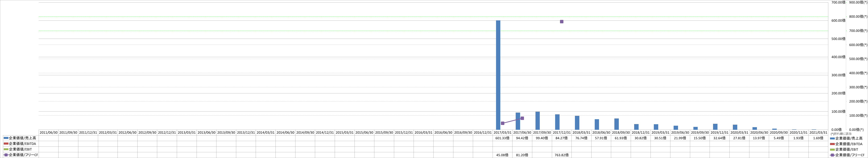This screenshot has width=868, height=158.
Task: Click the 2011/06/30 column header
Action: pyautogui.click(x=48, y=133)
